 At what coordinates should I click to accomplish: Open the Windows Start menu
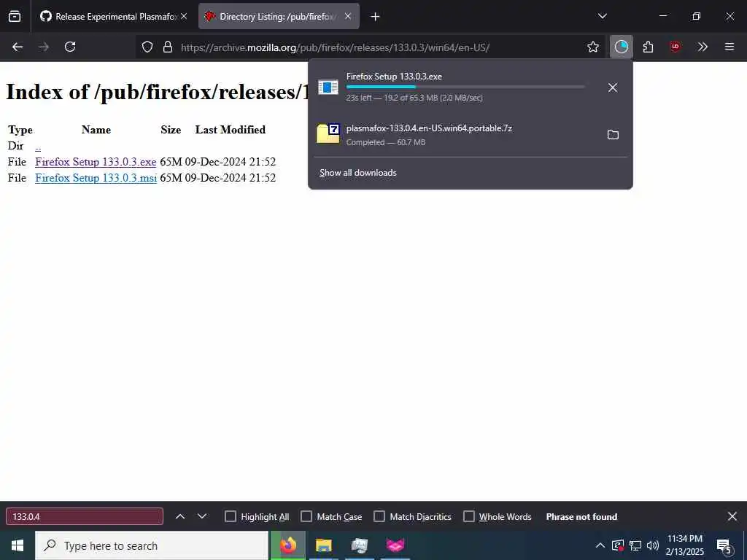point(18,545)
